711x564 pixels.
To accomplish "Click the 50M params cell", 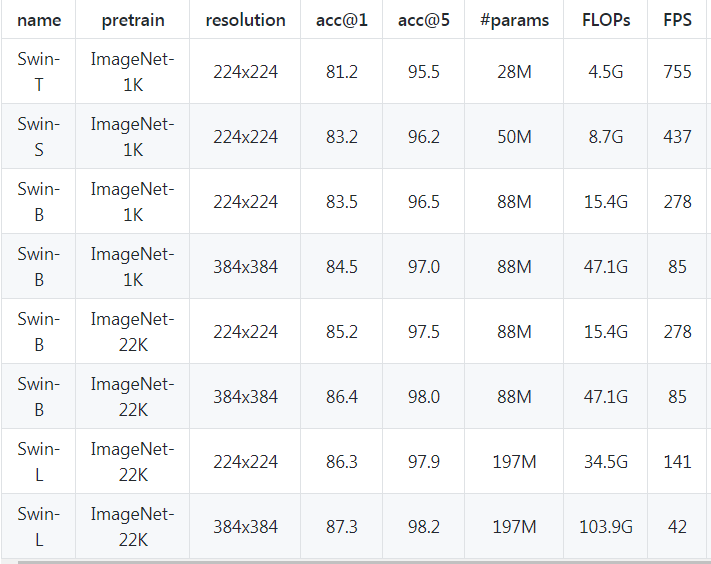I will [514, 136].
